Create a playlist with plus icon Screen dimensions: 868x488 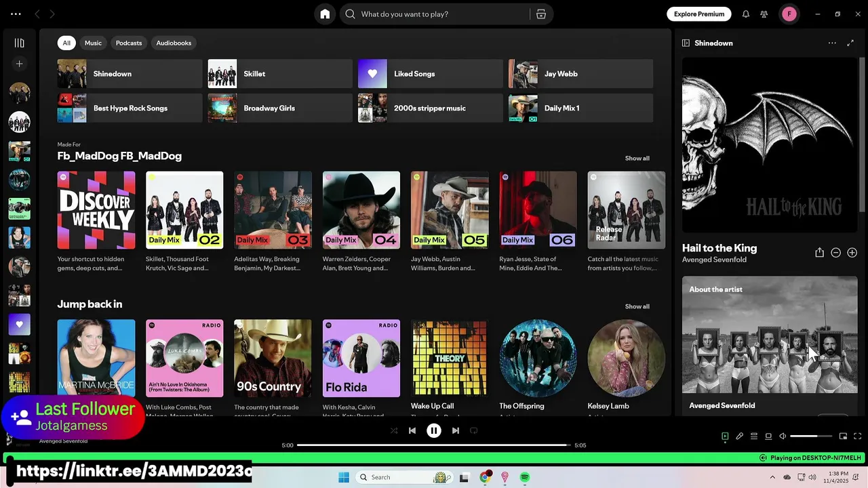click(19, 64)
